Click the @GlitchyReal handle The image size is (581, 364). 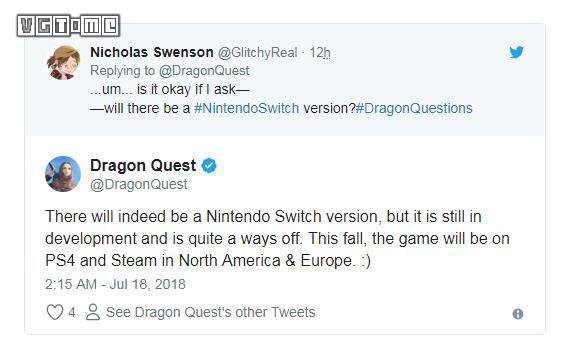(x=258, y=53)
